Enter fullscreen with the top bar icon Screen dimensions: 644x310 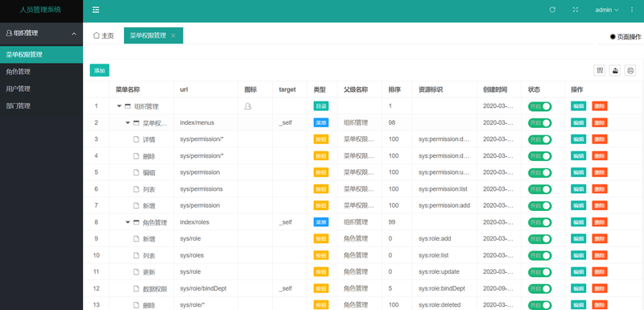pos(576,10)
